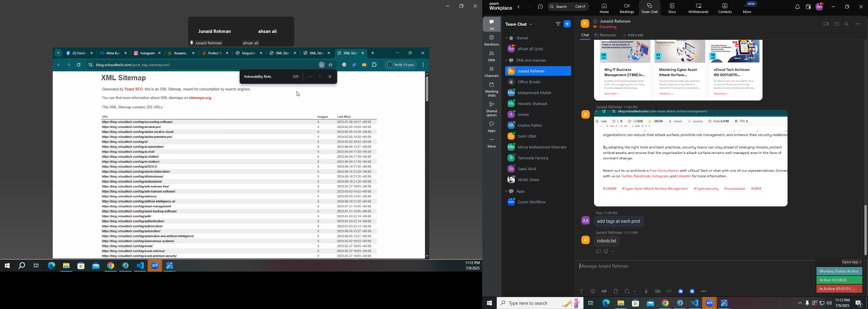Search within this chat using magnifier

(847, 24)
